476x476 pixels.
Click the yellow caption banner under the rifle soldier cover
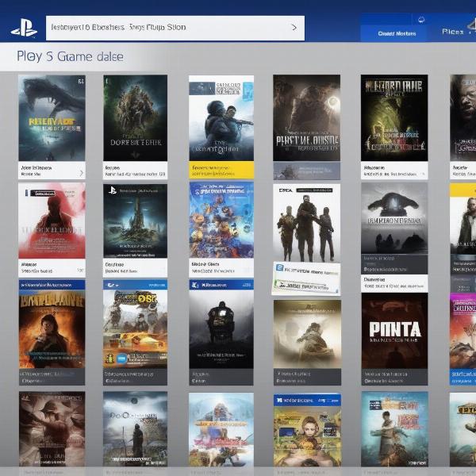(221, 170)
